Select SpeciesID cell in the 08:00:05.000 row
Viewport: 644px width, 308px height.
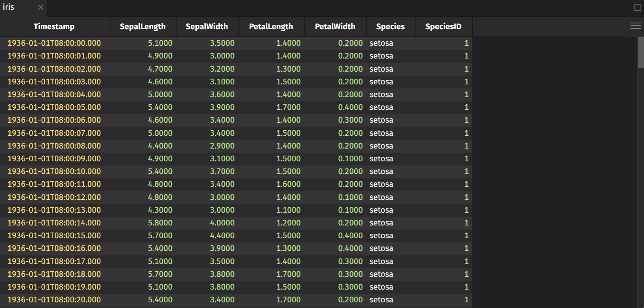(x=466, y=107)
